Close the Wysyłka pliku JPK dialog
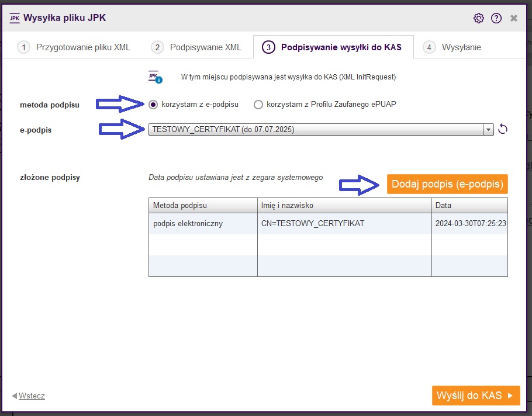Screen dimensions: 532x416 [514, 18]
